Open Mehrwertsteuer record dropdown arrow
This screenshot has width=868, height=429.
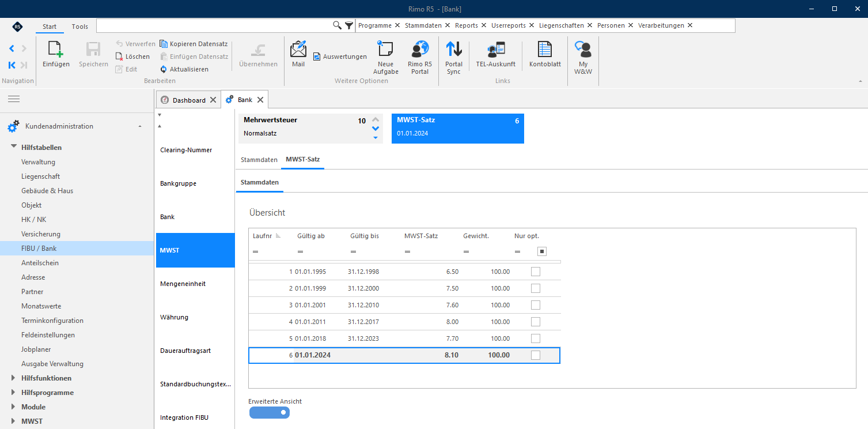click(x=376, y=137)
